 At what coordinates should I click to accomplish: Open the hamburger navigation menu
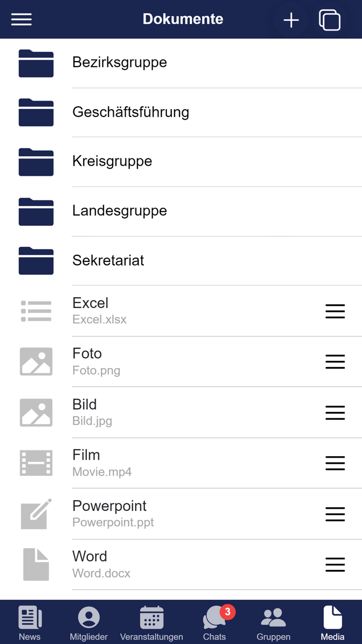tap(21, 20)
